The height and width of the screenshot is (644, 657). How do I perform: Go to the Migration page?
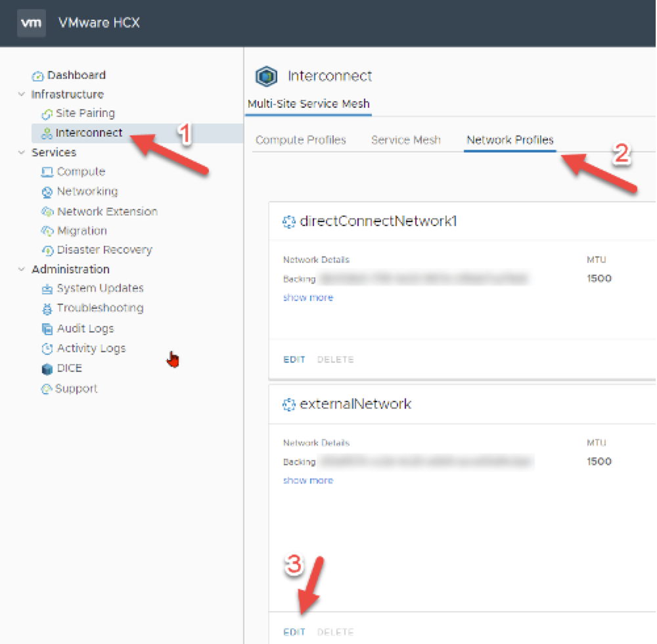coord(81,231)
